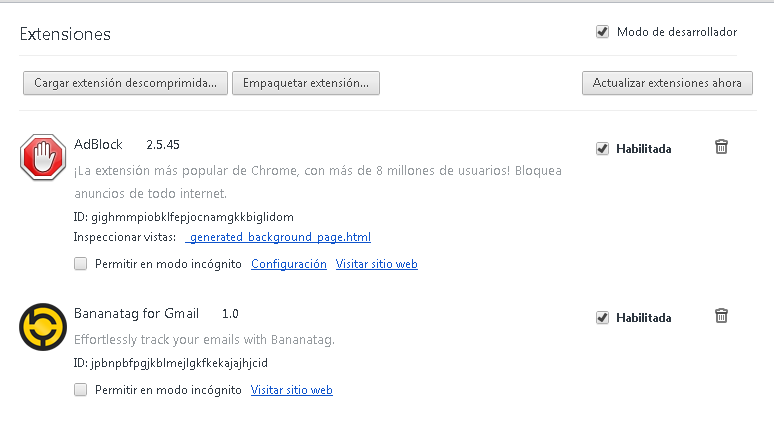This screenshot has width=774, height=433.
Task: Click the AdBlock extension name
Action: pyautogui.click(x=98, y=144)
